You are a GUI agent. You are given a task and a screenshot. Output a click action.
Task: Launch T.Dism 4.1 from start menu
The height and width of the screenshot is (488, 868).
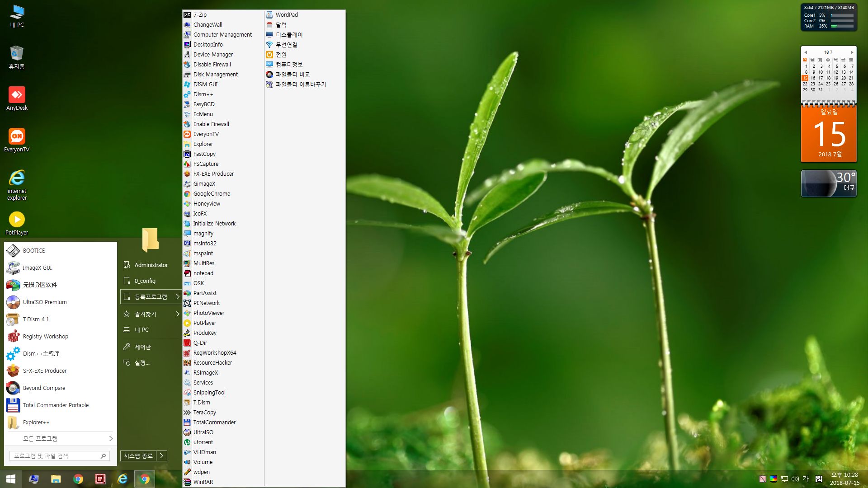61,319
